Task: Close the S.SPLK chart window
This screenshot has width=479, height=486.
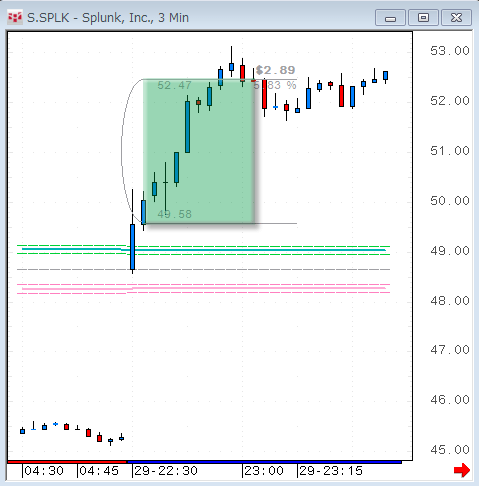Action: point(456,18)
